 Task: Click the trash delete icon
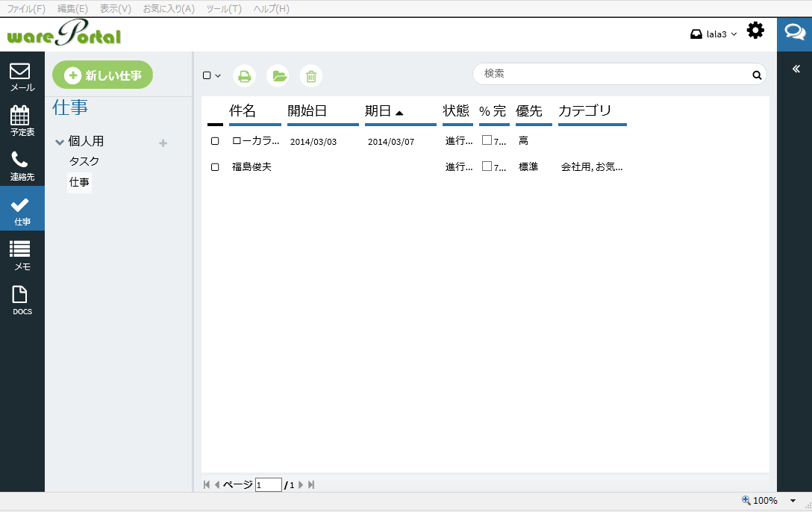pos(311,75)
